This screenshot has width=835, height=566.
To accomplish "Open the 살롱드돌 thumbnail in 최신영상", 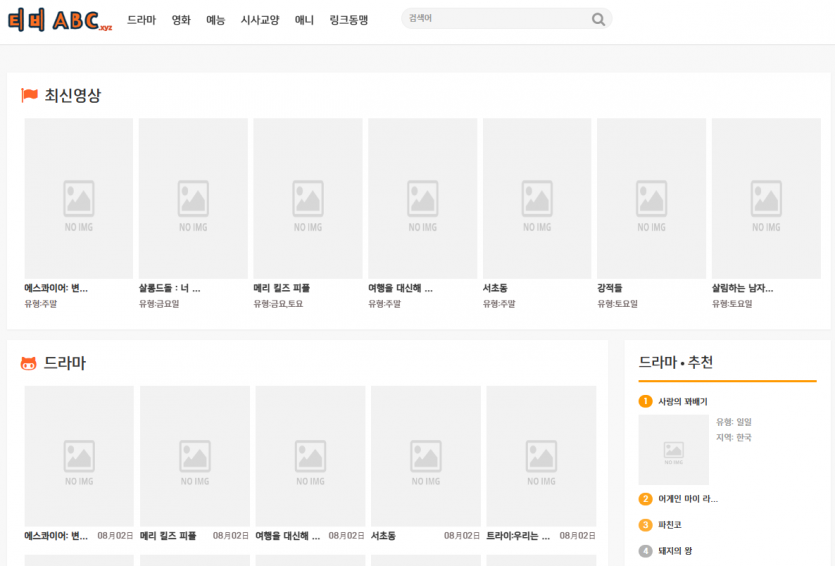I will (x=193, y=198).
